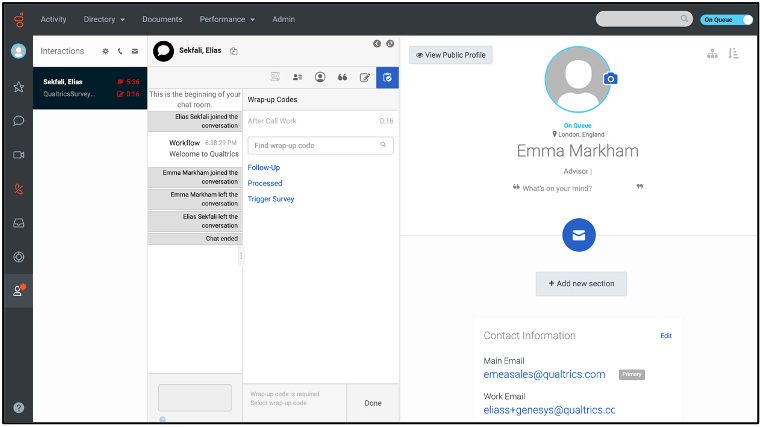Select the Sekfali, Elias interaction item
Image resolution: width=760 pixels, height=427 pixels.
click(x=90, y=88)
